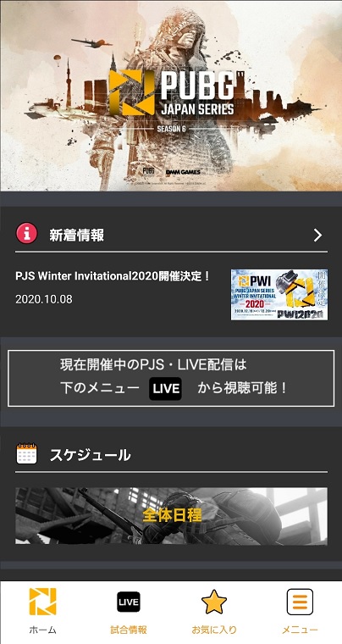Tap the black LIVE badge in the notice box
342x644 pixels.
165,389
